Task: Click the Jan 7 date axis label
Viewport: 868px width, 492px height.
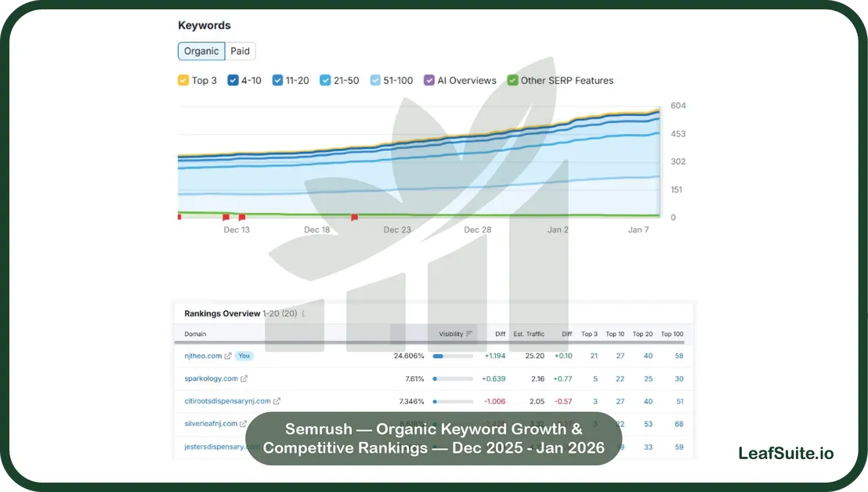Action: (638, 230)
